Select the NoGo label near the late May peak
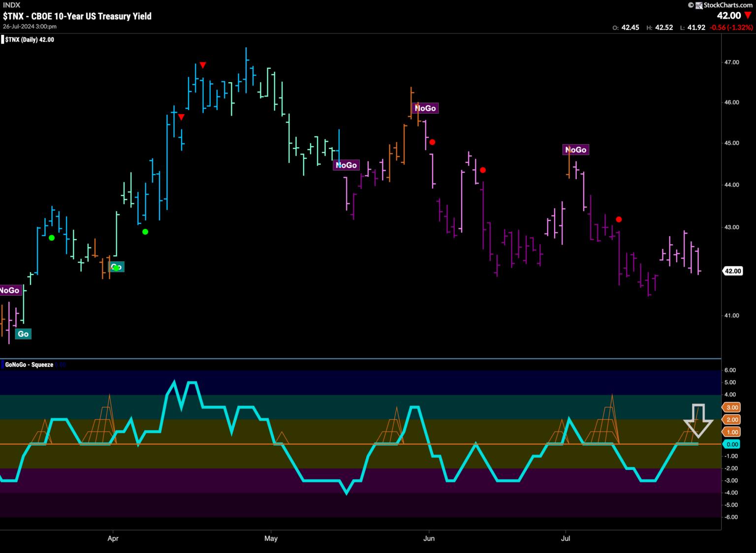The image size is (756, 553). pyautogui.click(x=425, y=108)
